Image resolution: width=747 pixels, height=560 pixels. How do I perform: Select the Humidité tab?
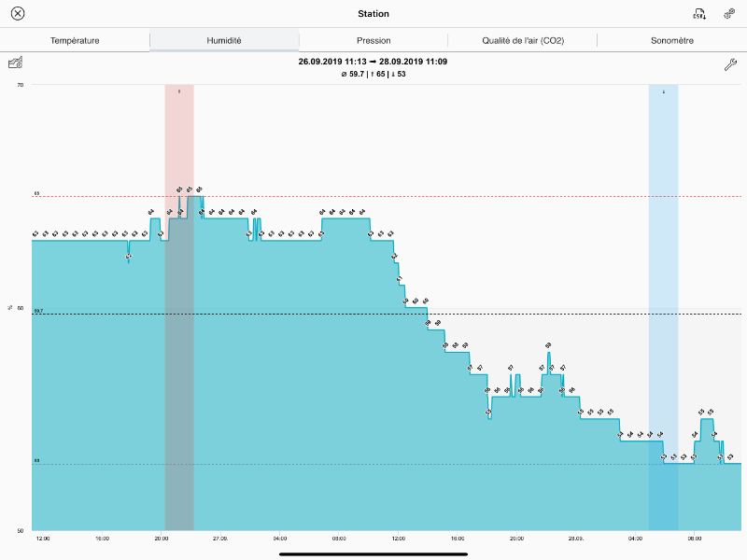(x=224, y=40)
